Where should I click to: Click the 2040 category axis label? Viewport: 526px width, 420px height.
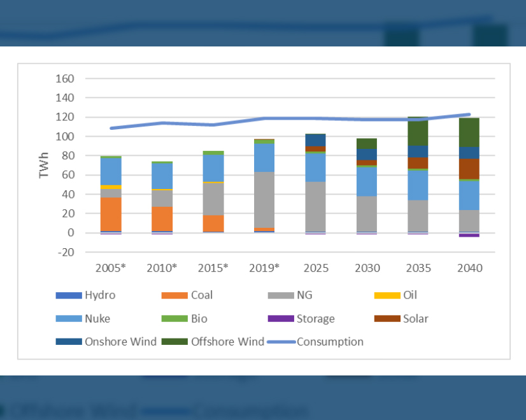click(x=469, y=268)
